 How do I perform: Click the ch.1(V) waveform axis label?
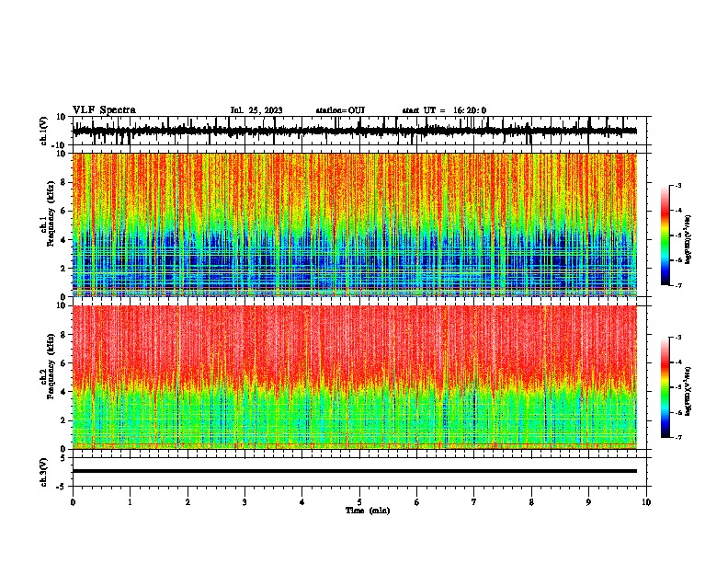click(44, 131)
